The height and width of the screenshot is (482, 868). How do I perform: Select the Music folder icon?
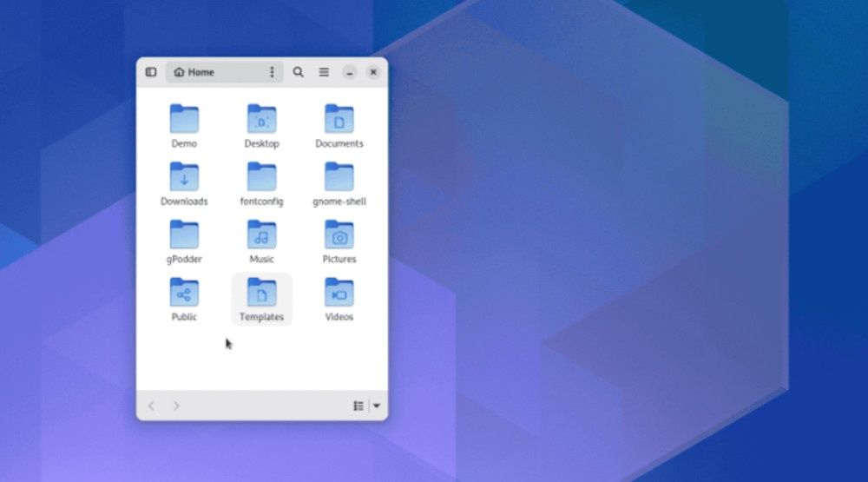pyautogui.click(x=261, y=234)
